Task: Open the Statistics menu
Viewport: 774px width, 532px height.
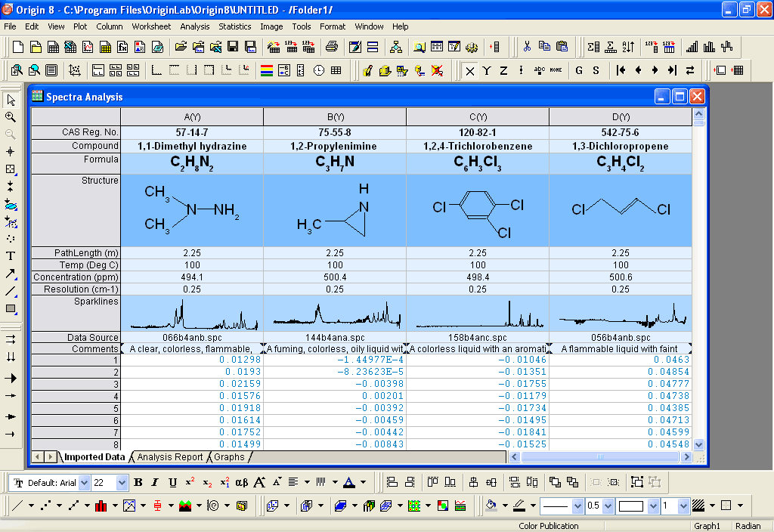Action: tap(235, 26)
